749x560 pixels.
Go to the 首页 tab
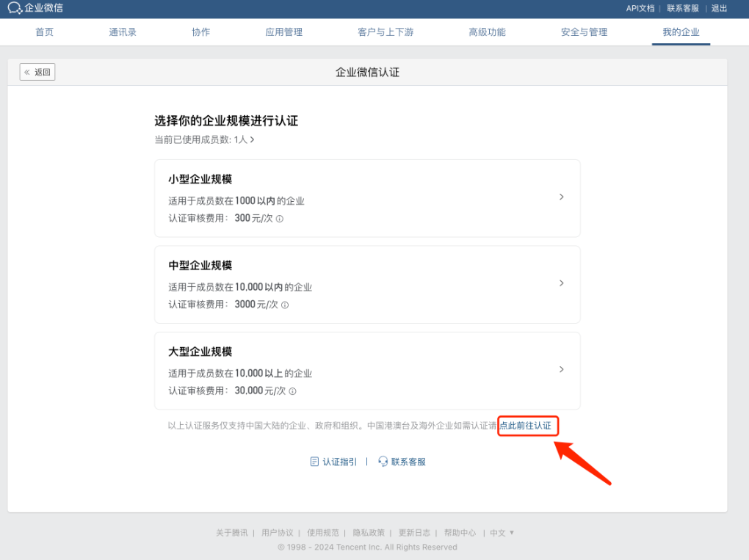tap(44, 32)
